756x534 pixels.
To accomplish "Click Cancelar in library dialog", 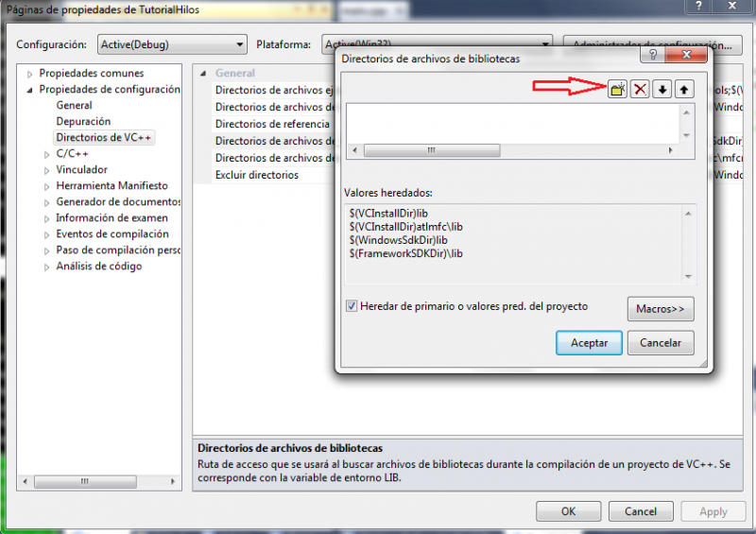I will [x=661, y=343].
